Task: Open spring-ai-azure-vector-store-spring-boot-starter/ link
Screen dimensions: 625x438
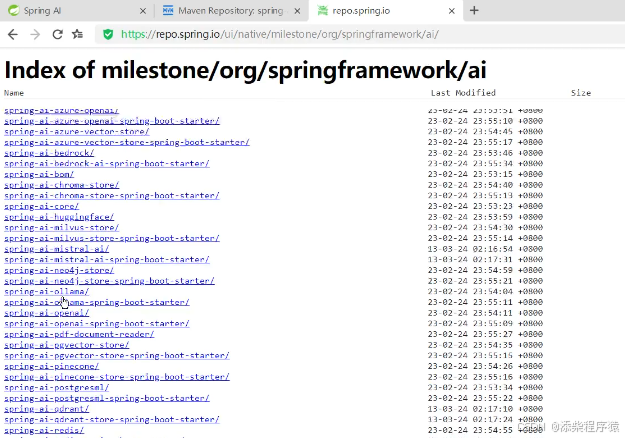Action: pyautogui.click(x=127, y=142)
